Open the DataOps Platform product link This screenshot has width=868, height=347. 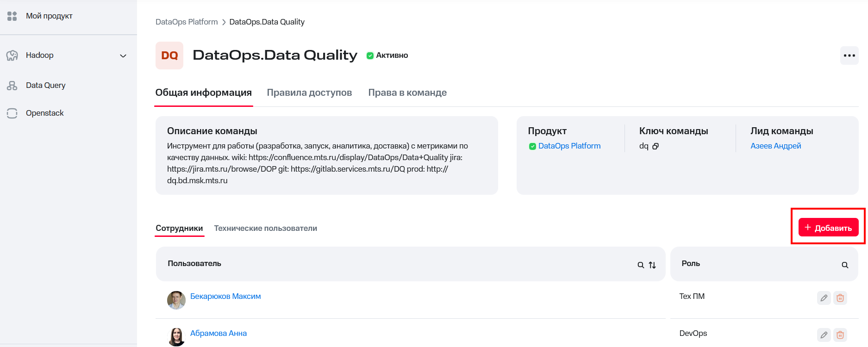(x=569, y=146)
